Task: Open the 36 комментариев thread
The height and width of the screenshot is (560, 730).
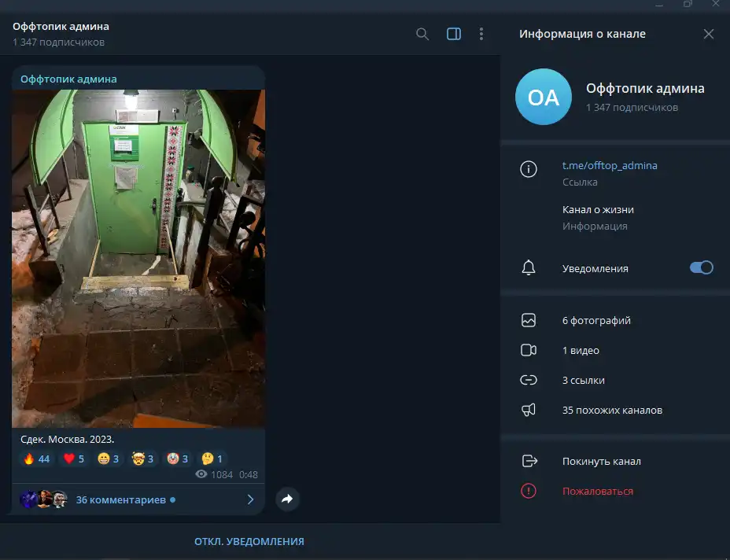Action: point(120,499)
